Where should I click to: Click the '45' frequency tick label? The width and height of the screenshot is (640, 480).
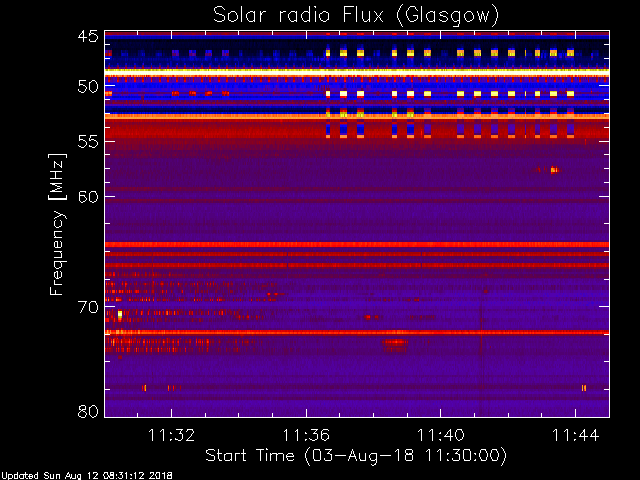click(88, 36)
